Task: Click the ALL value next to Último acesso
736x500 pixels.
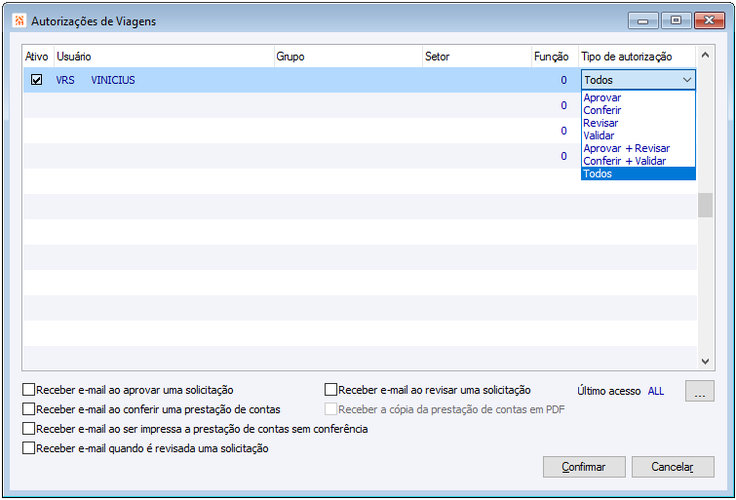Action: click(656, 391)
